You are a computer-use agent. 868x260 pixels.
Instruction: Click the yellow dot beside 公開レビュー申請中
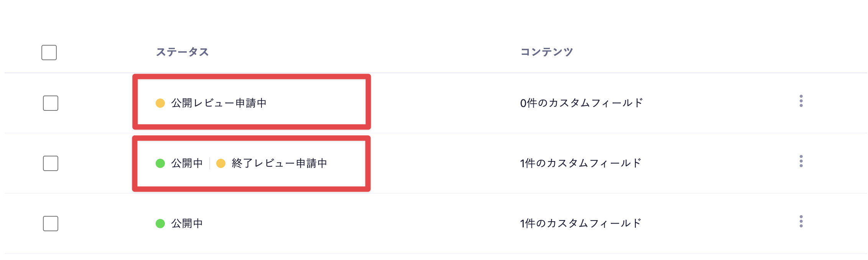160,103
